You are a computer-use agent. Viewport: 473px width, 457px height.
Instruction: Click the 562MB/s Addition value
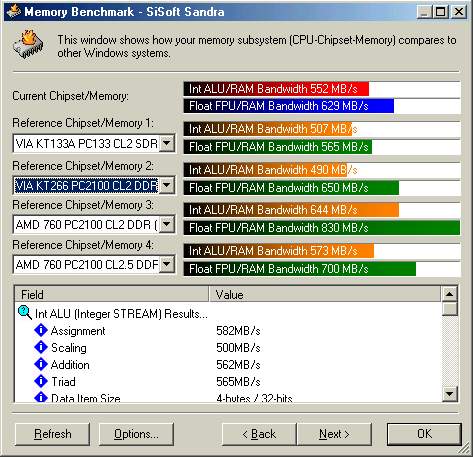tap(238, 365)
